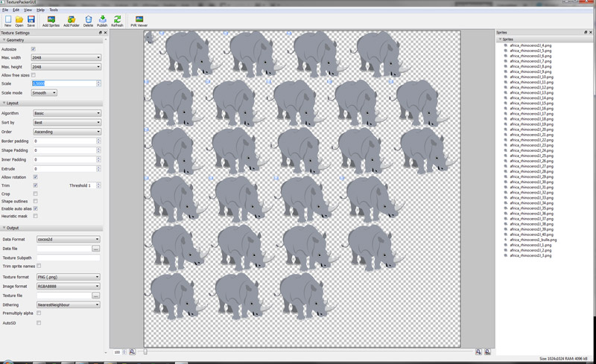Image resolution: width=596 pixels, height=364 pixels.
Task: Collapse the Geometry section
Action: click(x=4, y=40)
